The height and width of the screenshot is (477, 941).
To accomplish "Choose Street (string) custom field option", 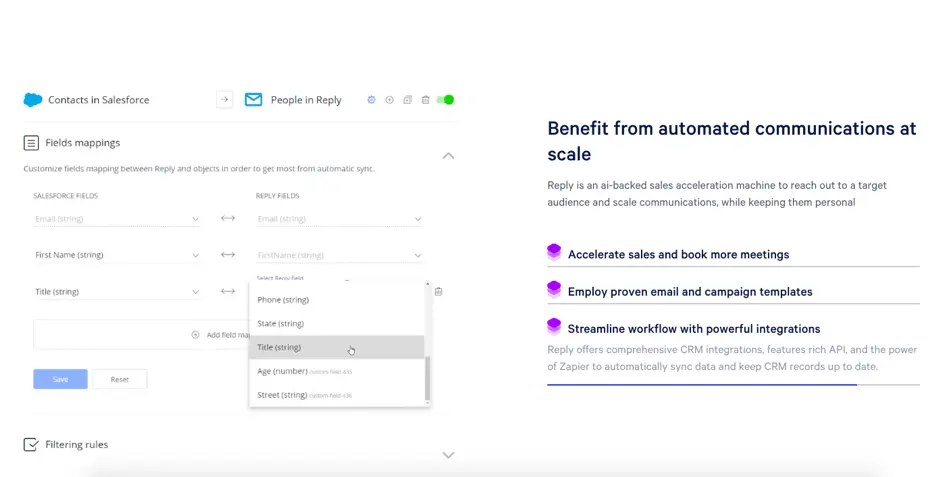I will tap(337, 395).
